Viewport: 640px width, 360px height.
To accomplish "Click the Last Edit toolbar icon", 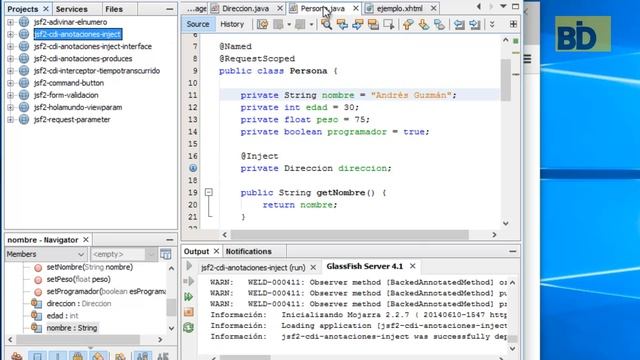I will tap(262, 24).
